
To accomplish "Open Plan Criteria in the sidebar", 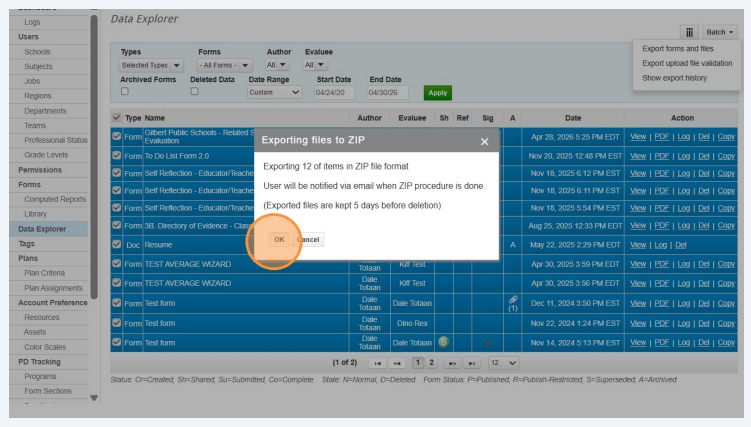I will [x=45, y=273].
